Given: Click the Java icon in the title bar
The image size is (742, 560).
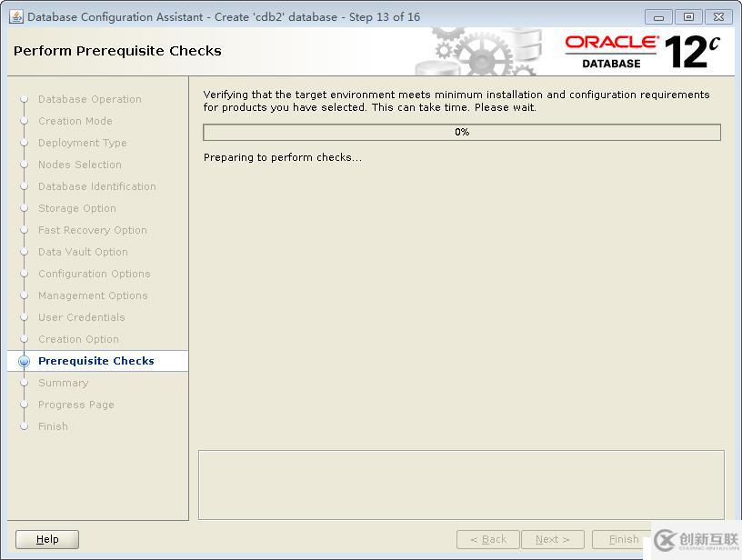Looking at the screenshot, I should coord(16,16).
